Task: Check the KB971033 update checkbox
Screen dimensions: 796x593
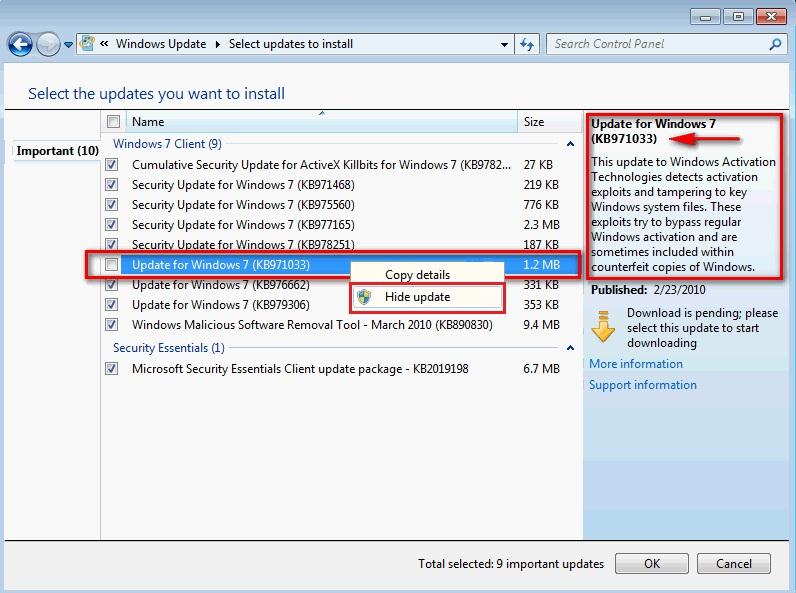Action: (112, 265)
